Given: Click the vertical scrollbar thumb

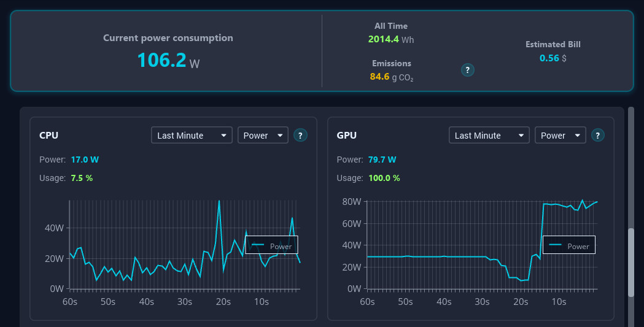Looking at the screenshot, I should tap(631, 263).
